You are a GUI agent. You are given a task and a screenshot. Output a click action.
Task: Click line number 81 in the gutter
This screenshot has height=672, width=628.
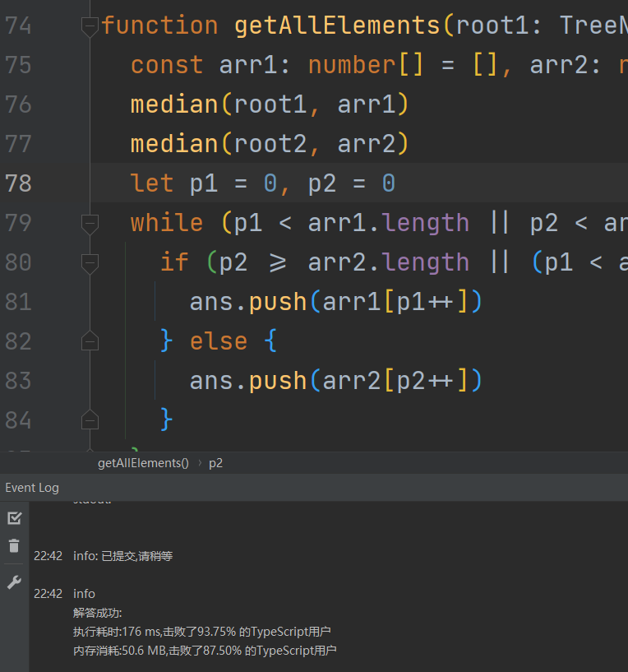click(18, 302)
